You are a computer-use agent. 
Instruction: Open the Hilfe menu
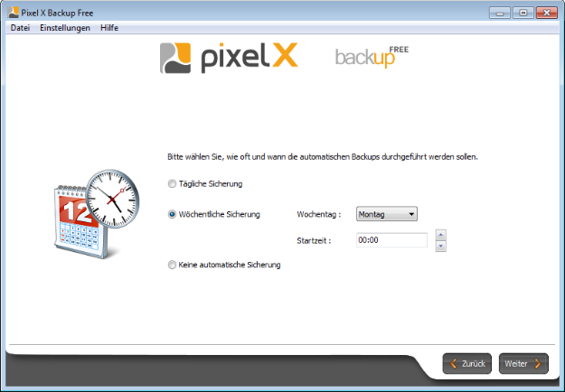(109, 28)
